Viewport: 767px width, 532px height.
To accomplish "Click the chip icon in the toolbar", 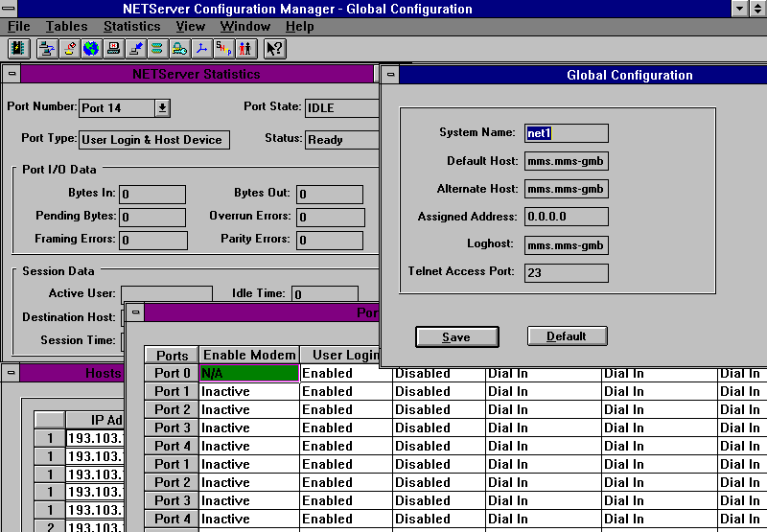I will click(x=18, y=48).
